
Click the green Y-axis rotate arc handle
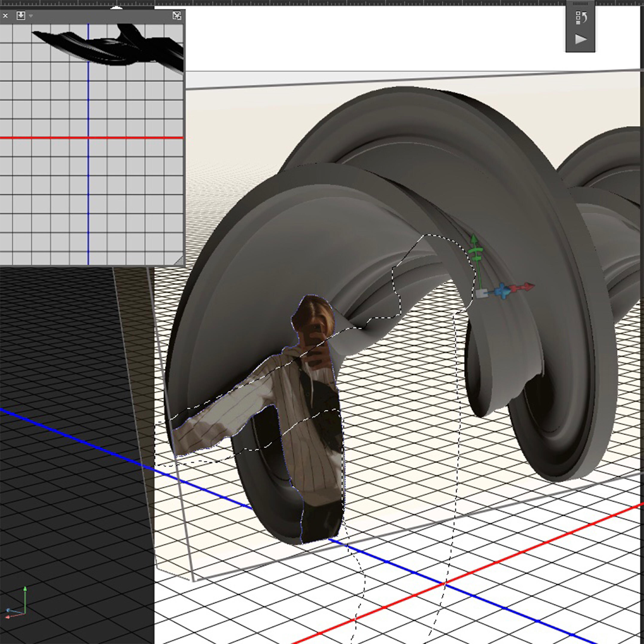point(476,250)
